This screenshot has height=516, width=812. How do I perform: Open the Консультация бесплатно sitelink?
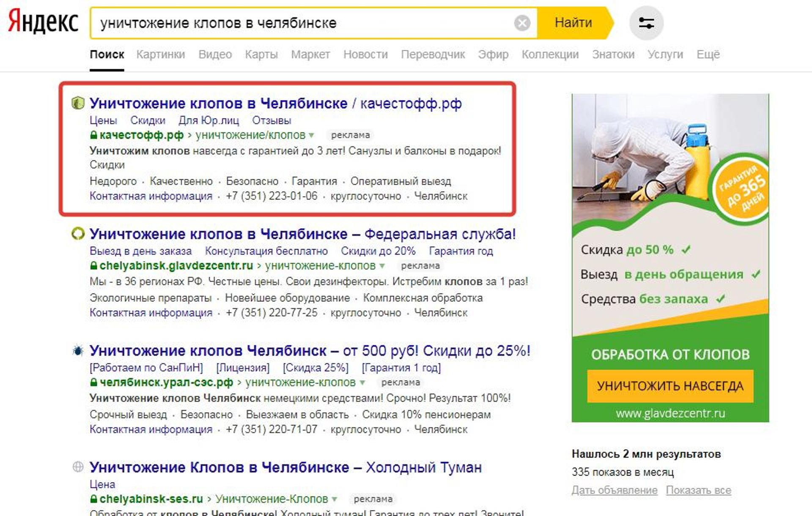[266, 251]
